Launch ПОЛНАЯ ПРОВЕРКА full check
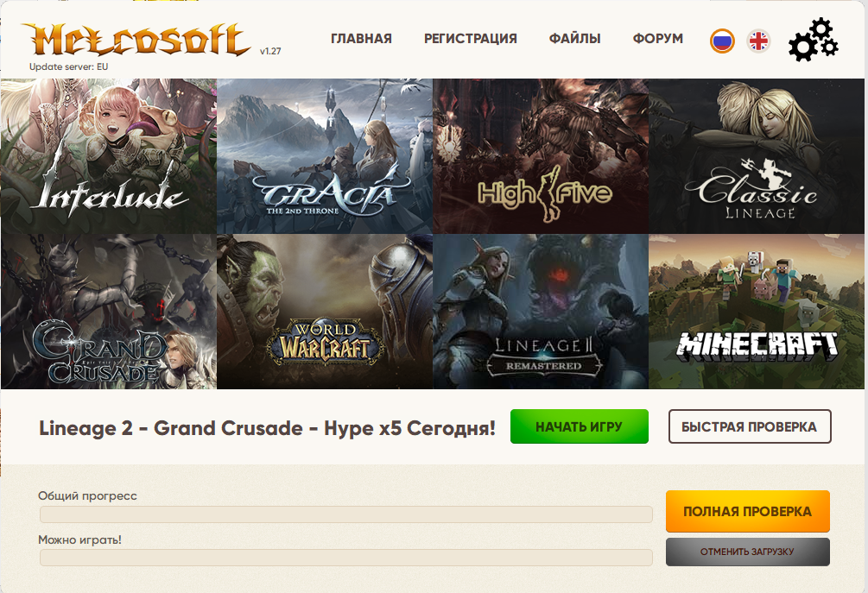Screen dimensions: 868x593 click(747, 511)
